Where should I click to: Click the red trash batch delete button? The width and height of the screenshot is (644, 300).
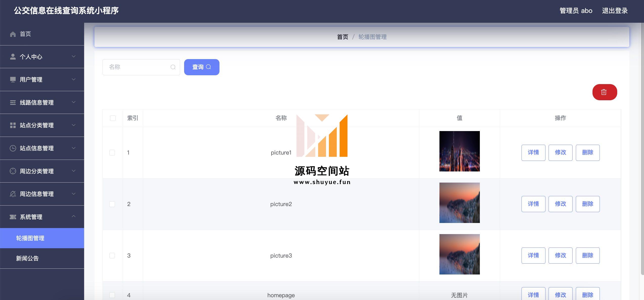(x=605, y=92)
